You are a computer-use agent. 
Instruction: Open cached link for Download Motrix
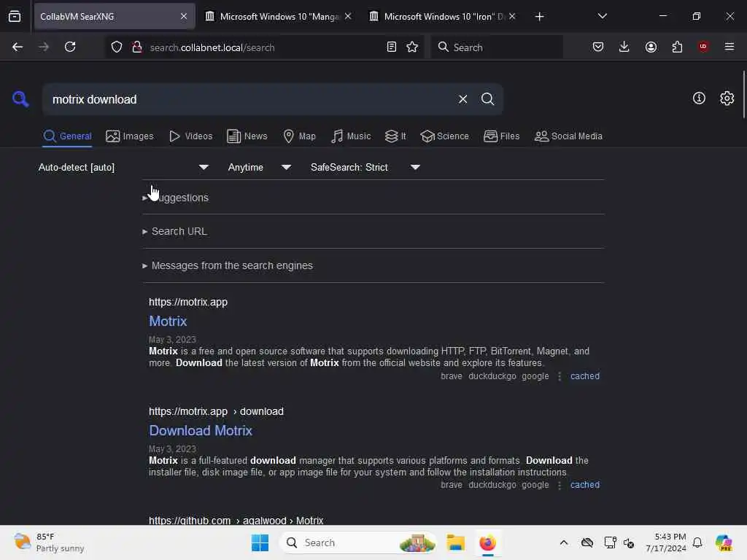click(x=584, y=485)
